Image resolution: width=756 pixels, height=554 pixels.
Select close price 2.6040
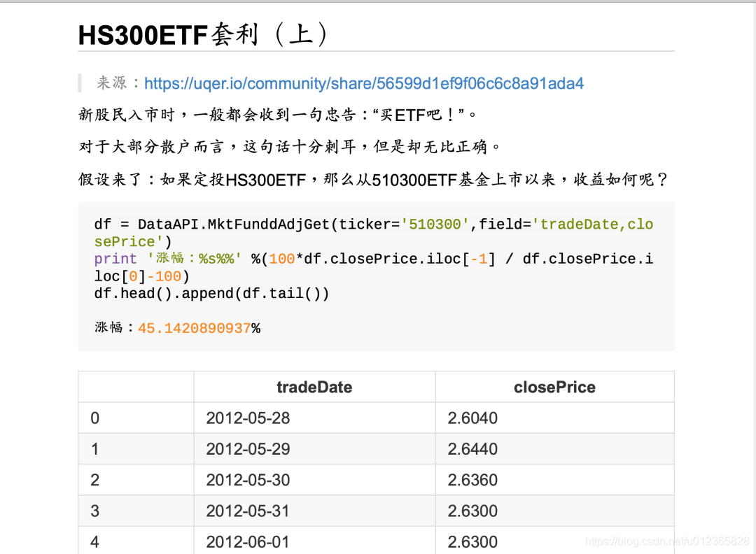[472, 418]
